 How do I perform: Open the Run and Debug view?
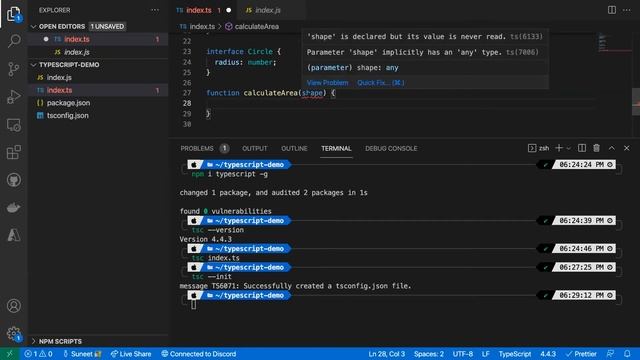(x=14, y=97)
